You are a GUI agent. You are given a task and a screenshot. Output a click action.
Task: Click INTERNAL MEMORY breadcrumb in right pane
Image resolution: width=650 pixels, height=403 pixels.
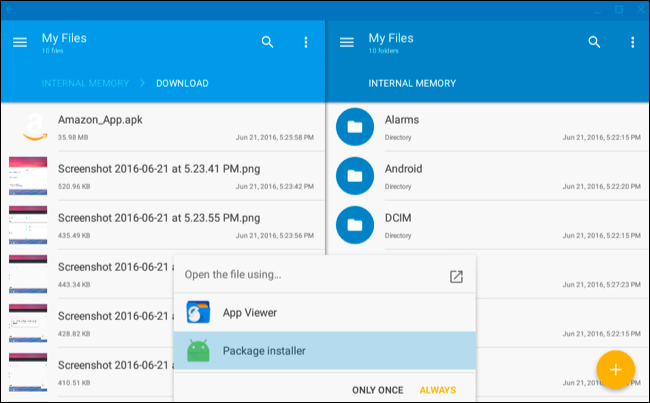(x=412, y=83)
